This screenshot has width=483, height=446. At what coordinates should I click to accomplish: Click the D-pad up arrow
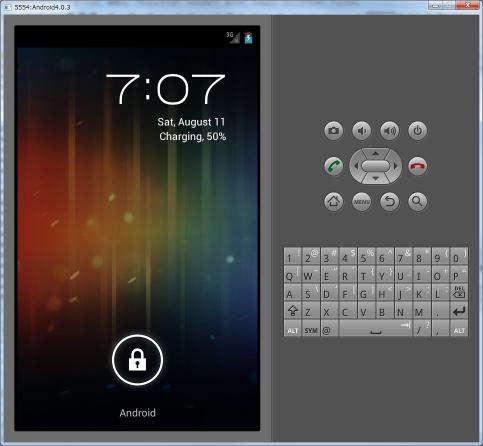tap(375, 154)
